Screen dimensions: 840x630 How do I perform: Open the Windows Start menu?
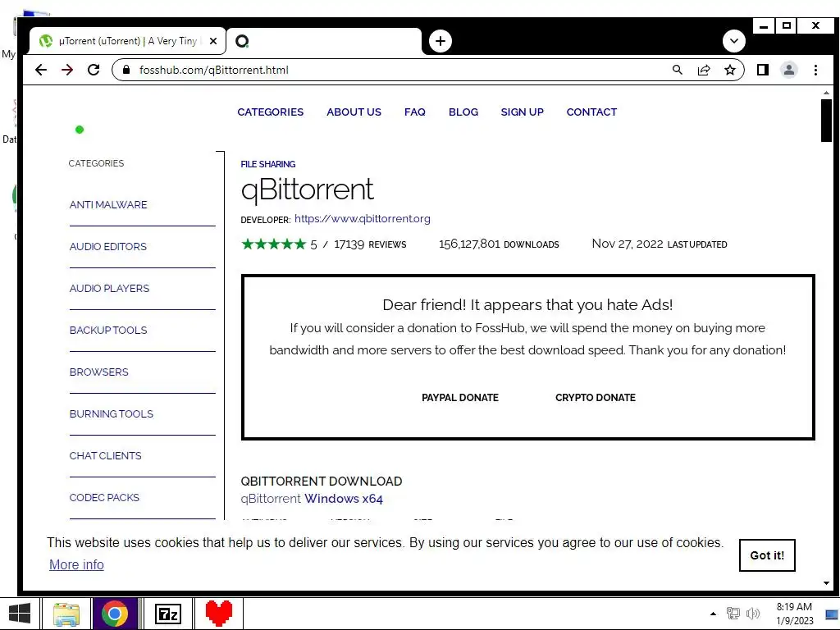pyautogui.click(x=20, y=614)
